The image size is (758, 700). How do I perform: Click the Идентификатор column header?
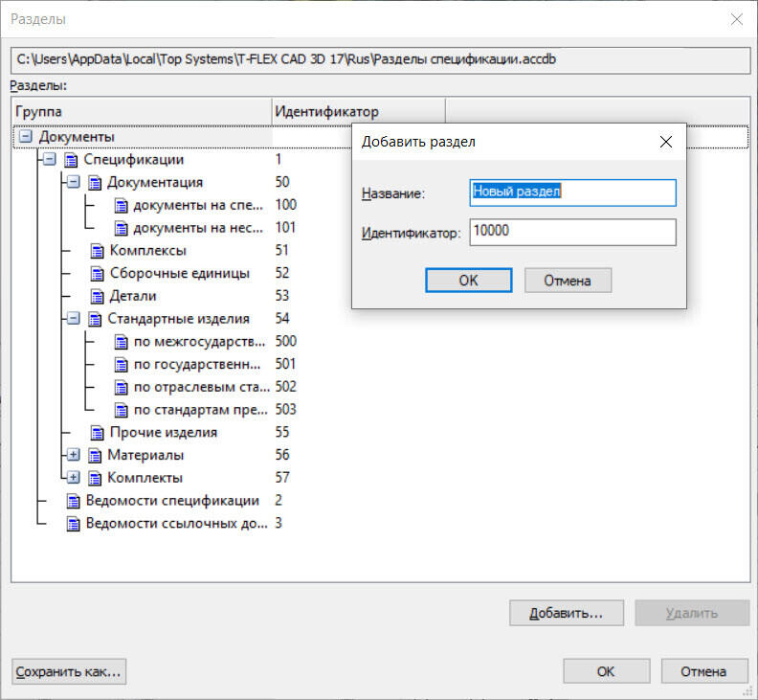pyautogui.click(x=358, y=112)
